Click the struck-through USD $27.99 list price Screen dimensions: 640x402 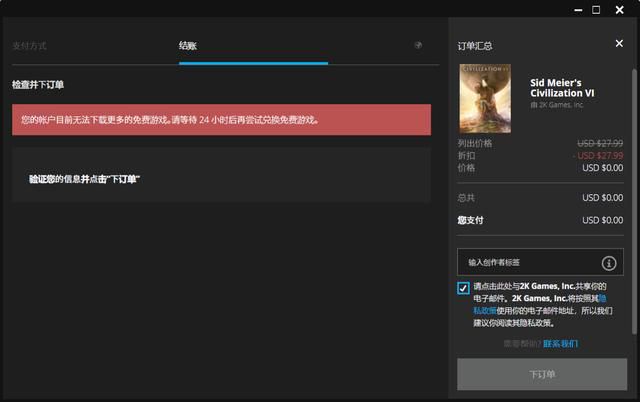click(x=600, y=143)
